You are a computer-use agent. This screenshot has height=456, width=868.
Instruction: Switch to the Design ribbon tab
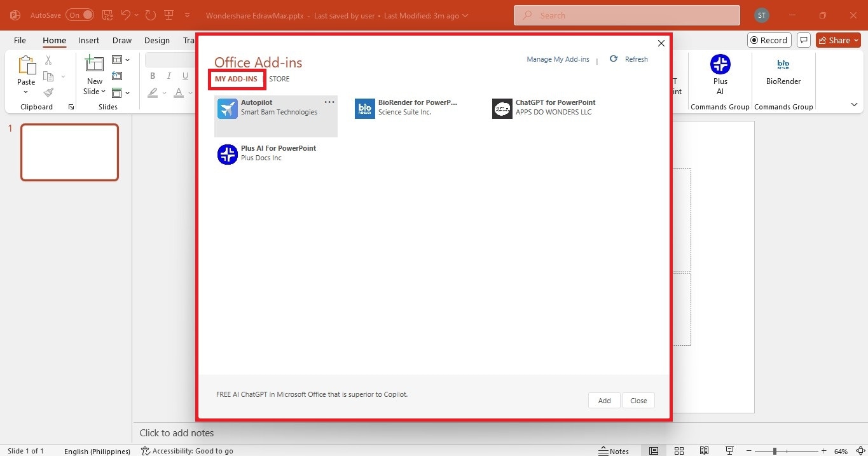[156, 40]
